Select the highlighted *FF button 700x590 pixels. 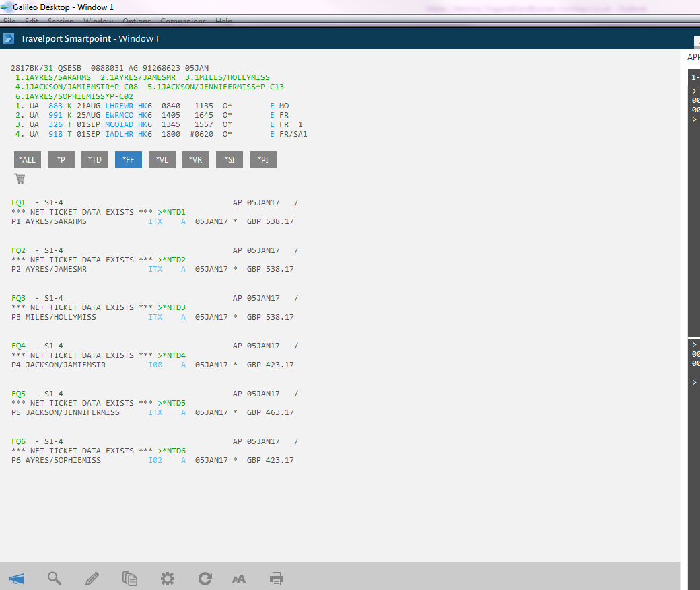coord(129,159)
